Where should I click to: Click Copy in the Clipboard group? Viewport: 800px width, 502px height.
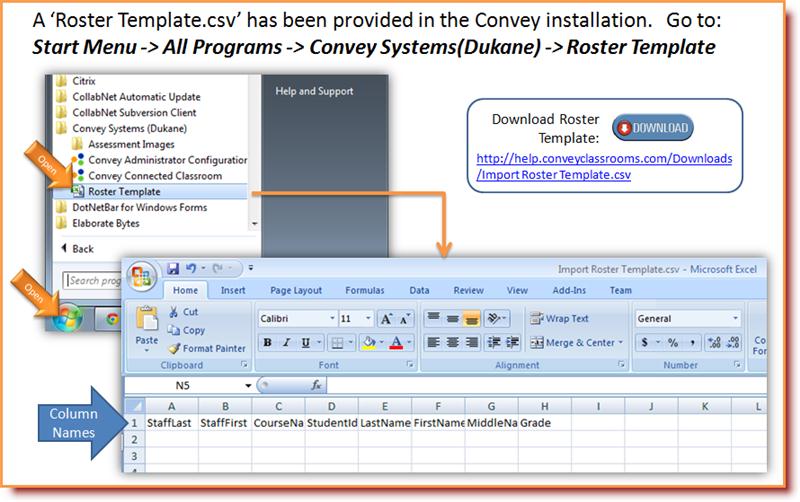click(x=187, y=330)
